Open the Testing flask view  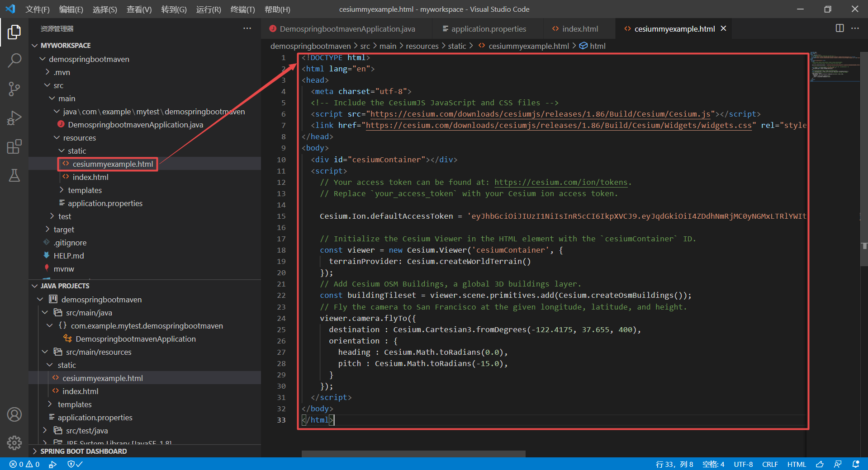14,175
